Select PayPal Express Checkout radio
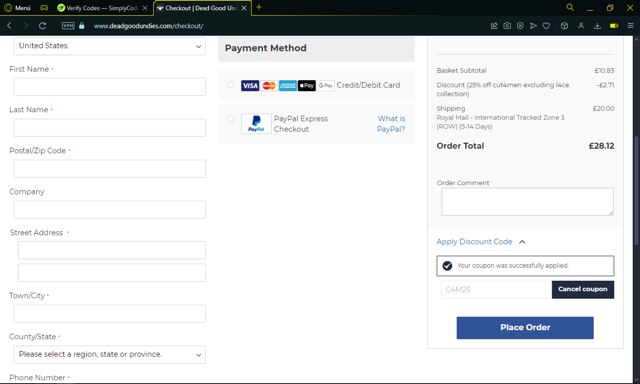The height and width of the screenshot is (384, 640). click(231, 118)
